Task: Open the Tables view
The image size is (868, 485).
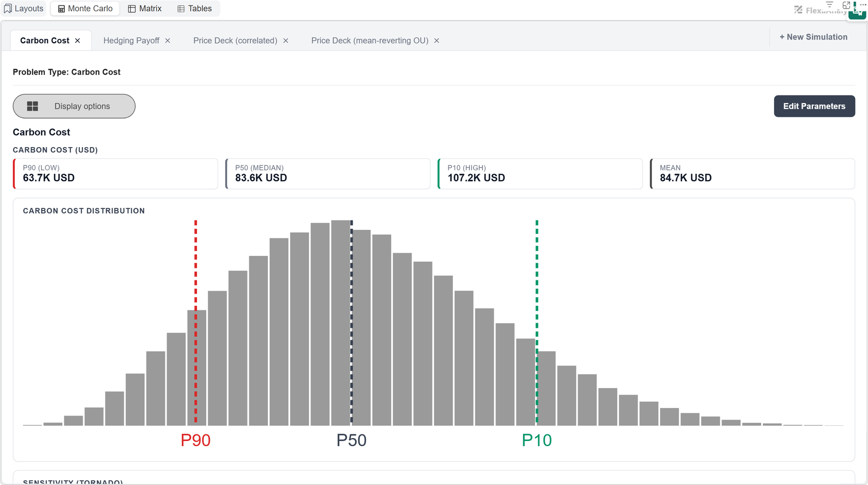Action: tap(195, 9)
